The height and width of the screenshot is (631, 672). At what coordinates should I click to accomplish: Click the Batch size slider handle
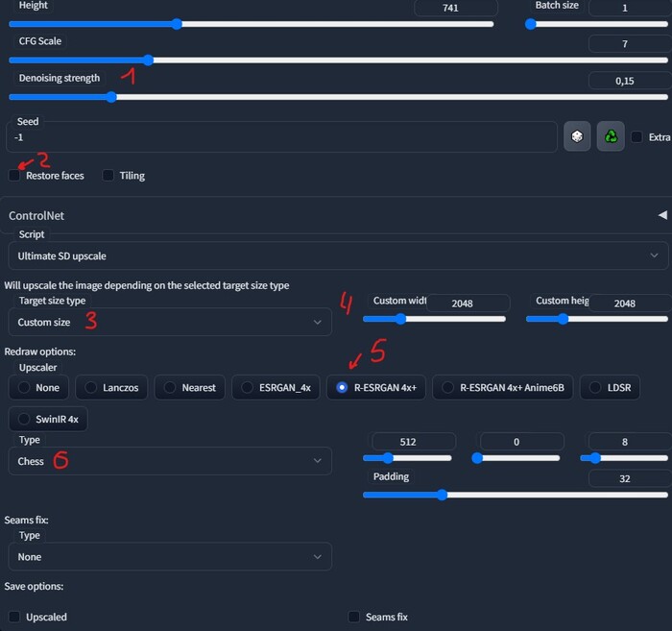pos(531,24)
